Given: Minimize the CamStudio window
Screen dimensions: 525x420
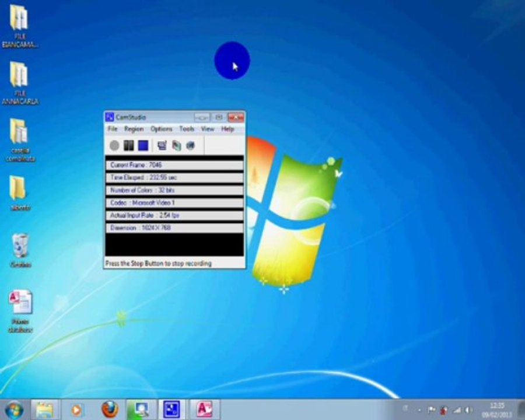Looking at the screenshot, I should coord(202,117).
